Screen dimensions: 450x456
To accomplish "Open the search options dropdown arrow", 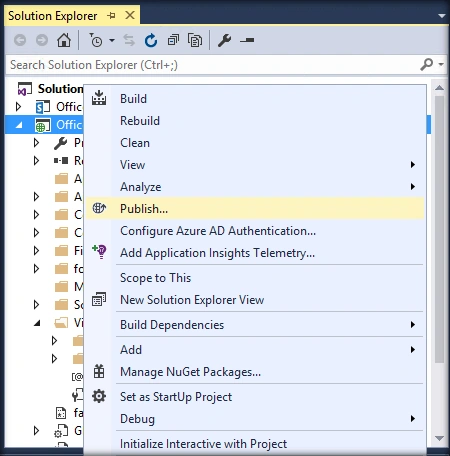I will pos(441,64).
